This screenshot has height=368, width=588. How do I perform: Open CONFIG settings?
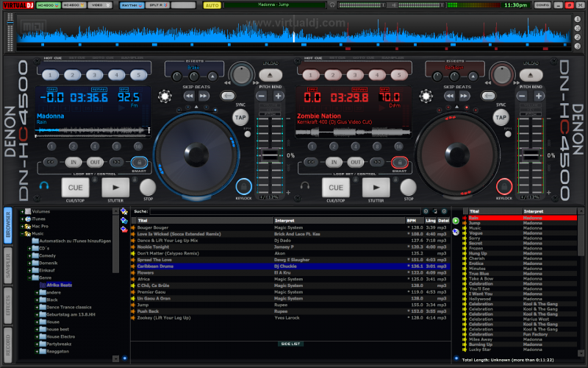point(542,5)
